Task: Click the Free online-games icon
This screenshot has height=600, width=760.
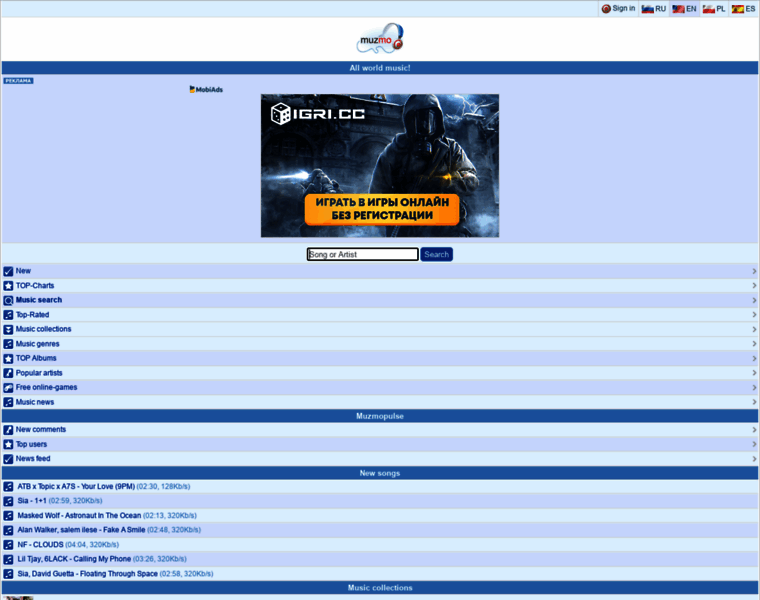Action: tap(8, 388)
